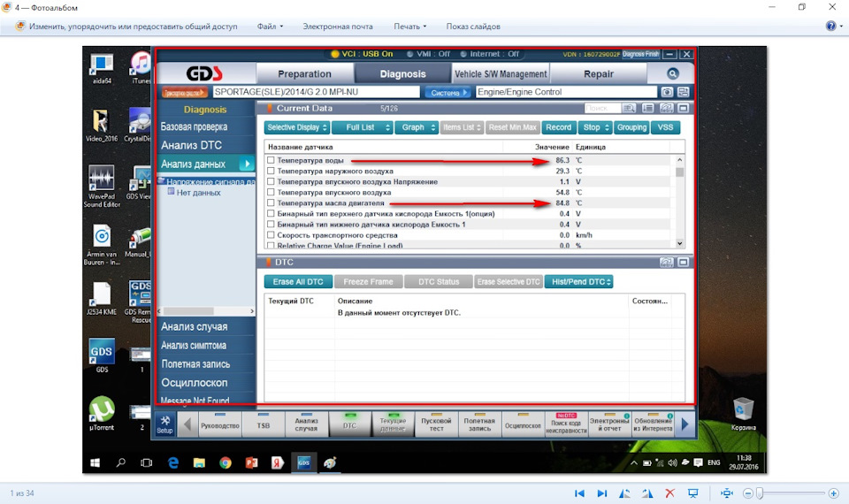Check нижнего датчика кислорода checkbox
The height and width of the screenshot is (504, 849).
[271, 224]
